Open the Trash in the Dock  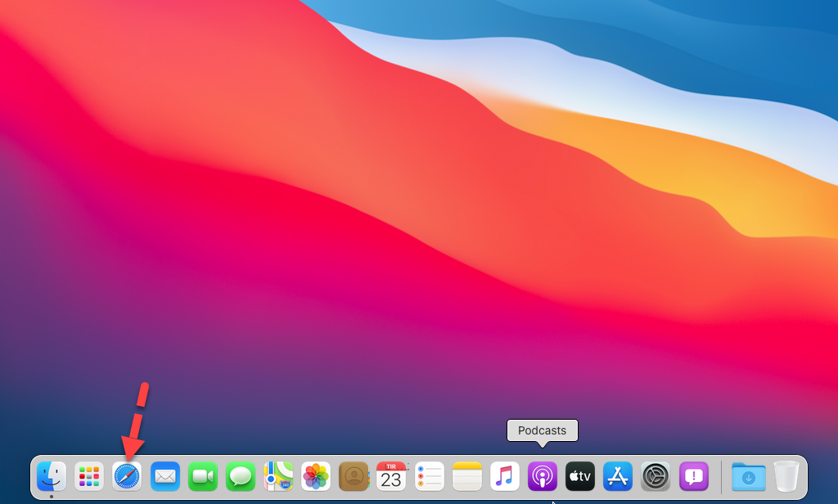click(x=786, y=475)
